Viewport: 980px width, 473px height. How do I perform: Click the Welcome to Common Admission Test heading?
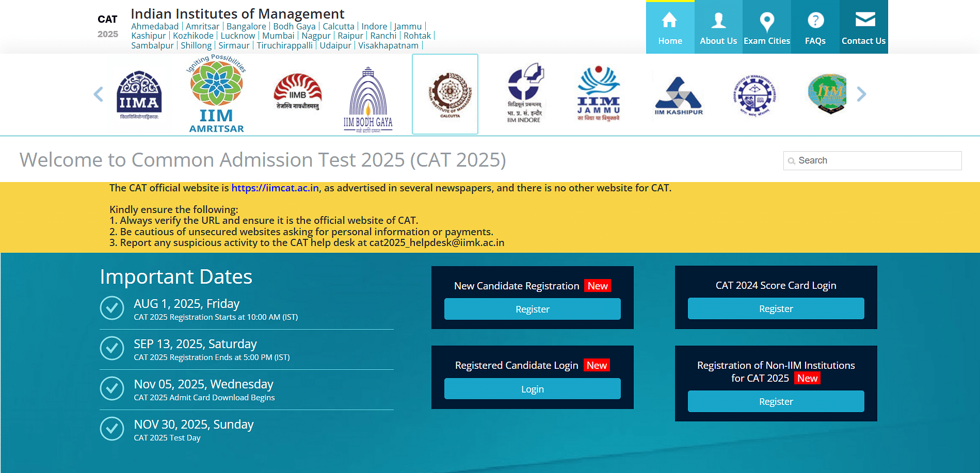tap(263, 160)
